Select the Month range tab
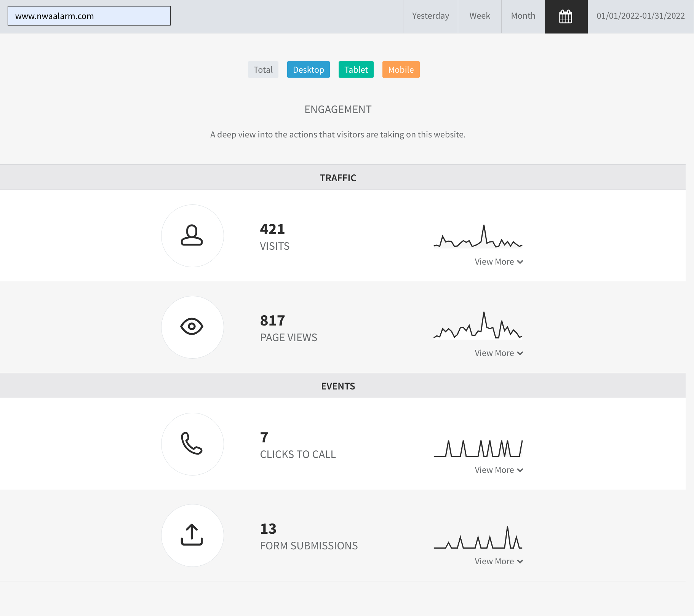This screenshot has height=616, width=694. coord(523,16)
